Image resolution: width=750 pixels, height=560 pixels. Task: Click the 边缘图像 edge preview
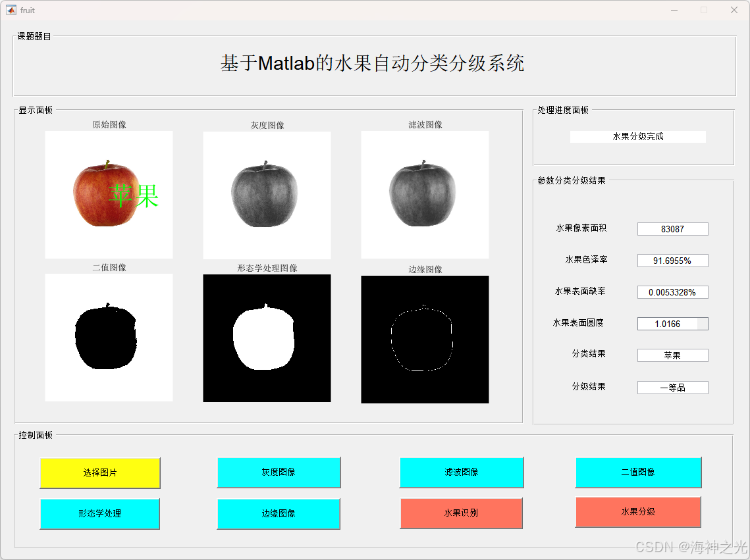[x=424, y=338]
